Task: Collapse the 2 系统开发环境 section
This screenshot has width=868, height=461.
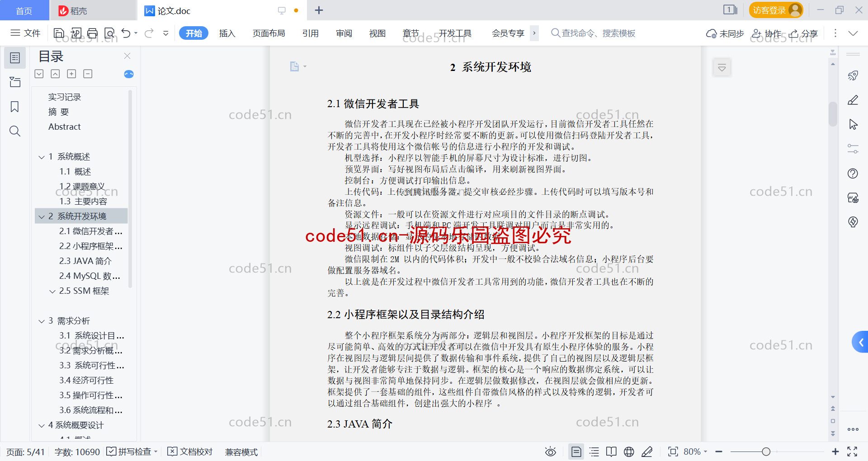Action: point(42,216)
